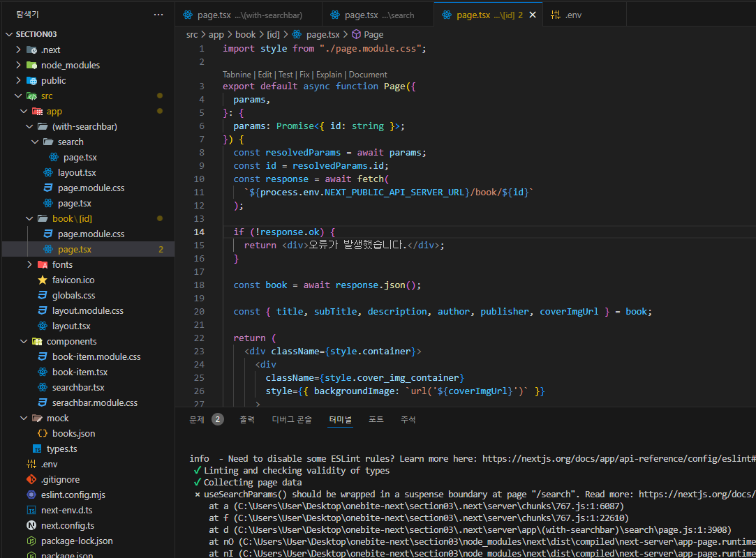Open the 출력 (Output) panel tab

(x=247, y=420)
